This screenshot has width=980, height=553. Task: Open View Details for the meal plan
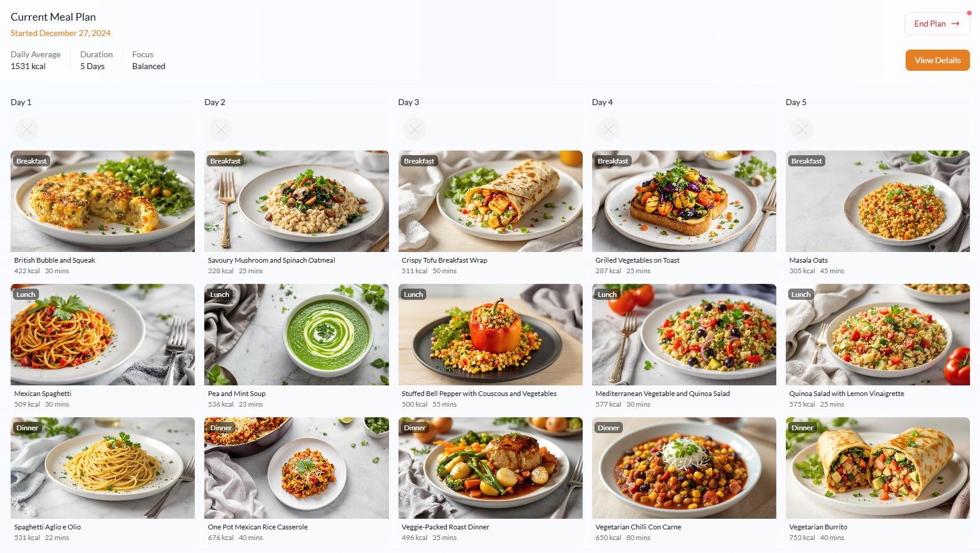pyautogui.click(x=937, y=60)
